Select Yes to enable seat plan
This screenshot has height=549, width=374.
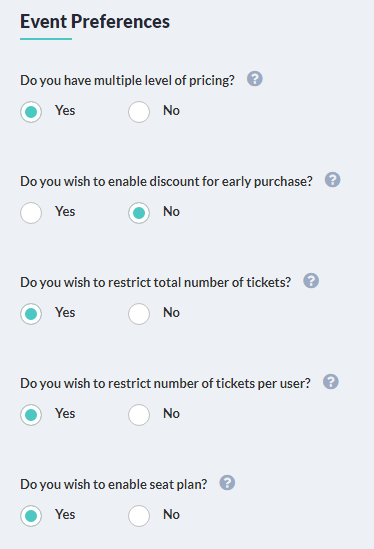31,516
